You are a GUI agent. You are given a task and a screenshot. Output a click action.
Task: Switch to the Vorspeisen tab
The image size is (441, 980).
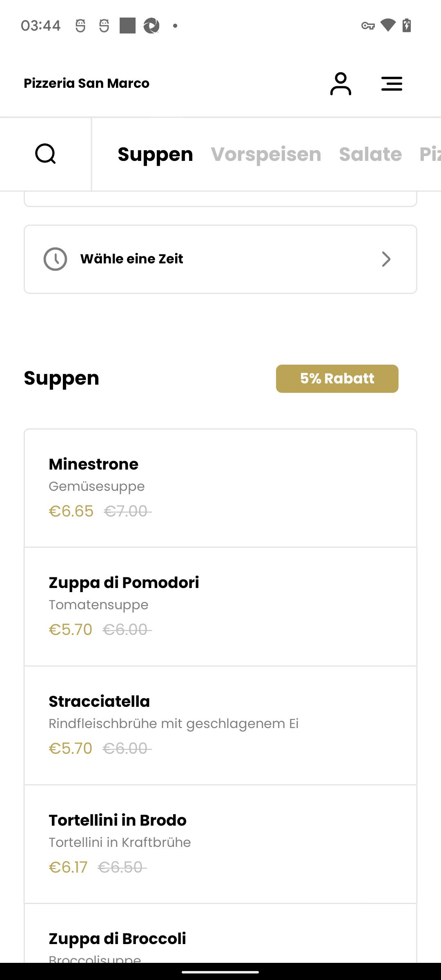[266, 154]
